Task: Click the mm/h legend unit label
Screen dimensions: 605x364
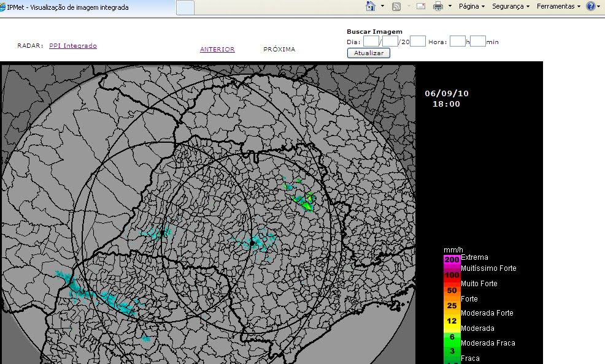Action: (x=453, y=250)
